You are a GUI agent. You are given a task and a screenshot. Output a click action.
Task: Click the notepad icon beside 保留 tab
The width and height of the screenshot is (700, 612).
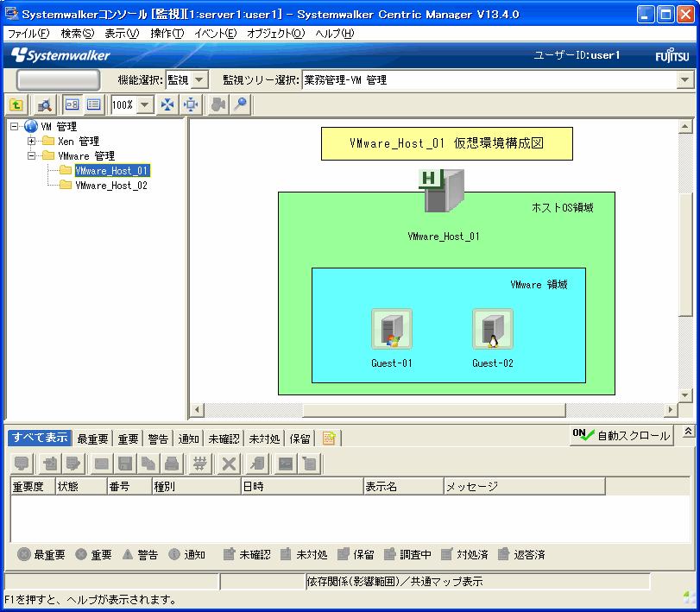329,438
